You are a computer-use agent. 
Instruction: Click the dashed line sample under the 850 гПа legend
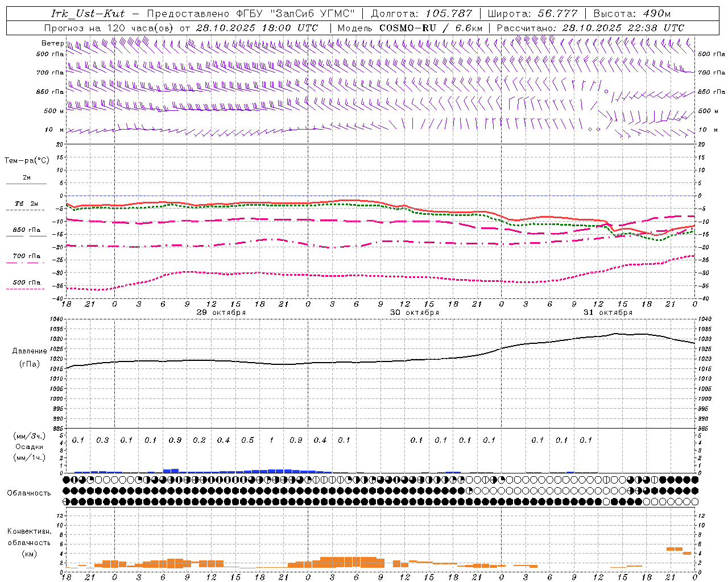[x=26, y=236]
